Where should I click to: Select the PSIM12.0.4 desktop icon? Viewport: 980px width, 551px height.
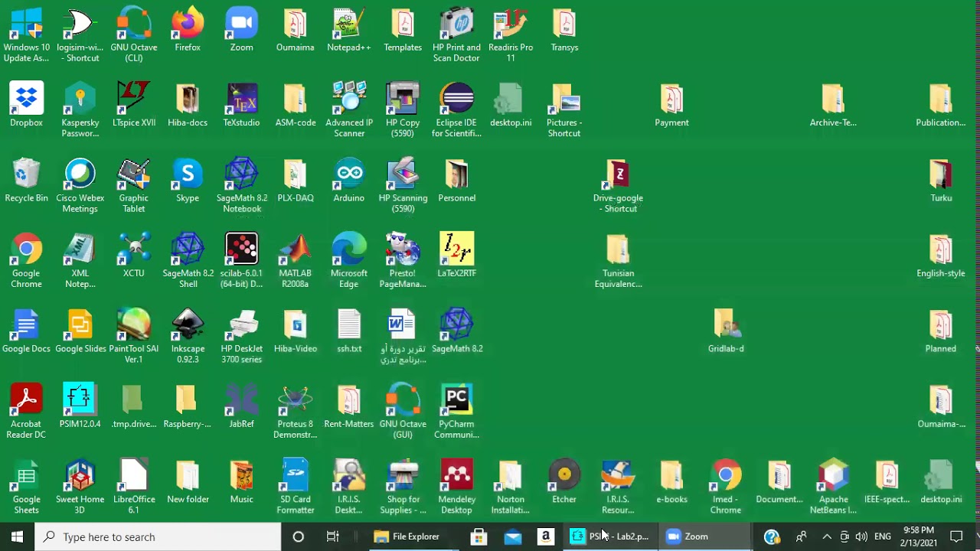pos(80,407)
